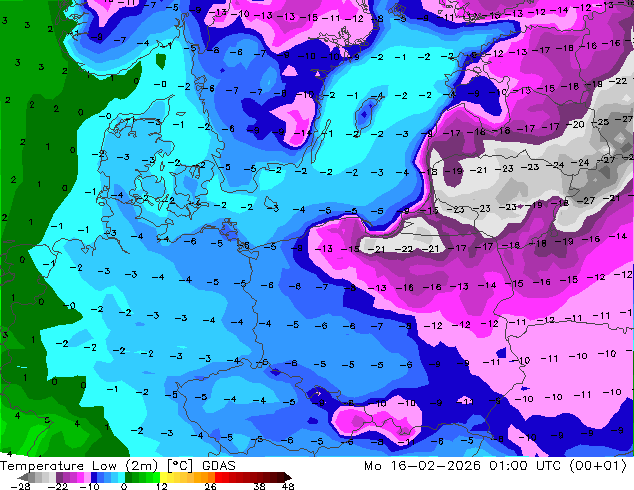Screen dimensions: 634x490
Task: Click the '-28' legend scale value
Action: 20,486
